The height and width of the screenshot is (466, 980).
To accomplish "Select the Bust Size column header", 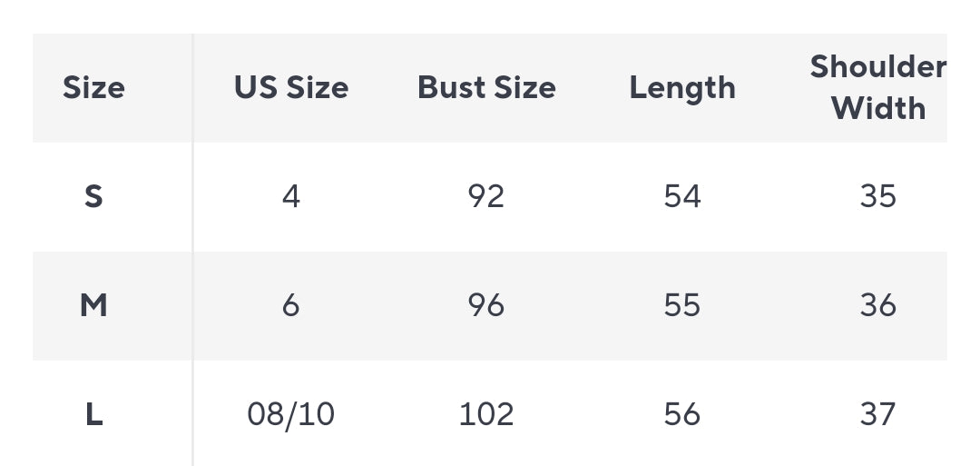I will (486, 88).
